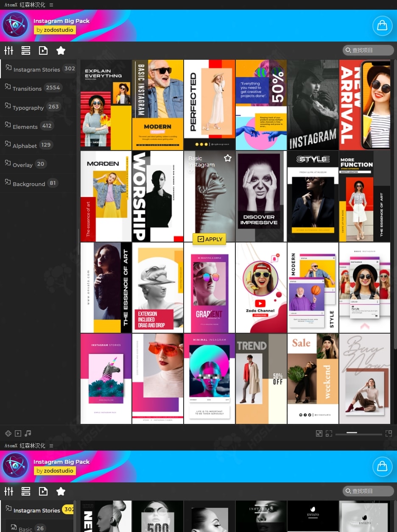Click the by zodostudio label in lower panel
The height and width of the screenshot is (532, 397).
tap(55, 471)
